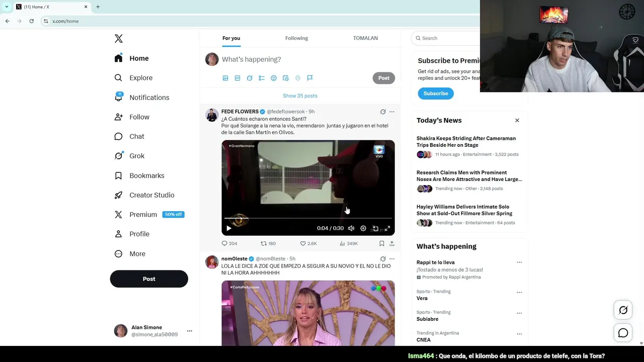Open more options for Vera trend
The height and width of the screenshot is (362, 644).
coord(519,292)
